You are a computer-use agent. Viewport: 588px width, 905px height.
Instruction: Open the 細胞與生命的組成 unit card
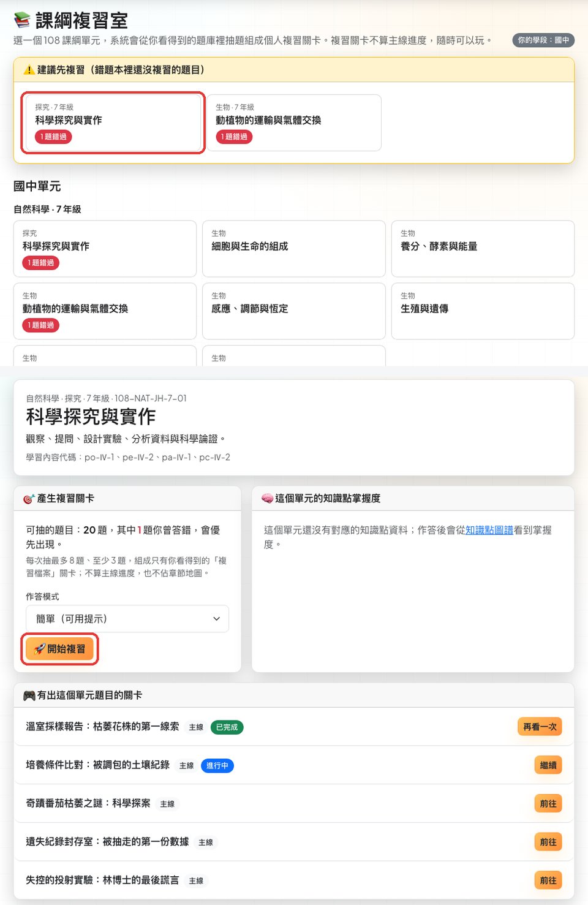(x=294, y=249)
